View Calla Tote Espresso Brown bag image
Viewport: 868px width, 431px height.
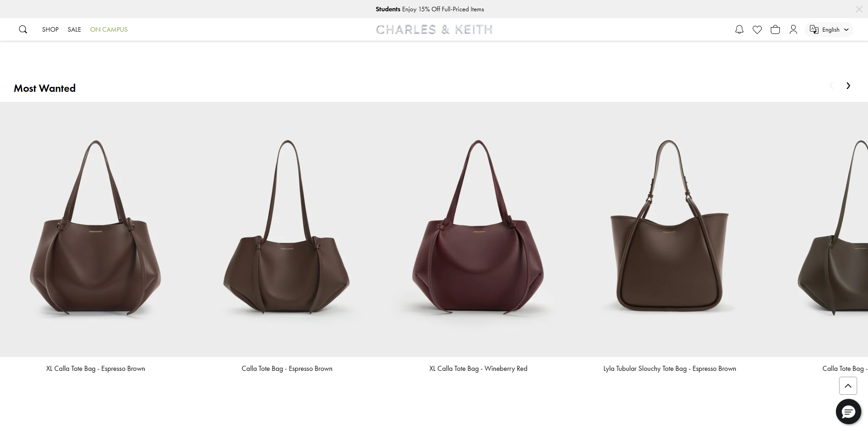[287, 229]
